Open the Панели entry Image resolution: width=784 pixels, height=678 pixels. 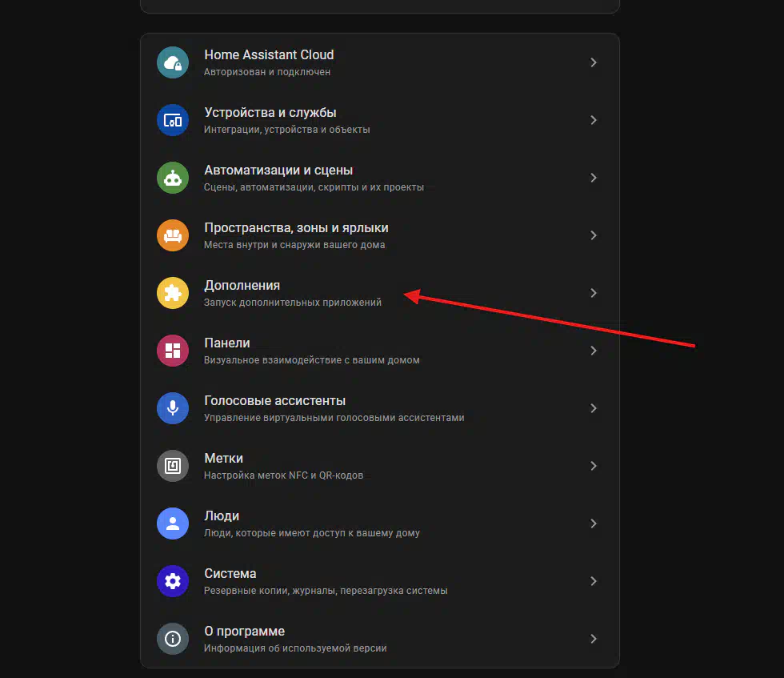point(227,343)
